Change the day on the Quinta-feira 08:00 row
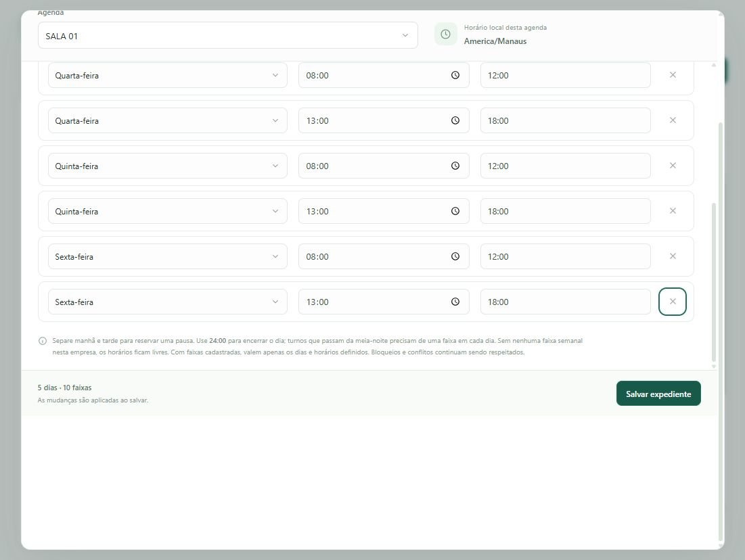745x560 pixels. [x=168, y=166]
